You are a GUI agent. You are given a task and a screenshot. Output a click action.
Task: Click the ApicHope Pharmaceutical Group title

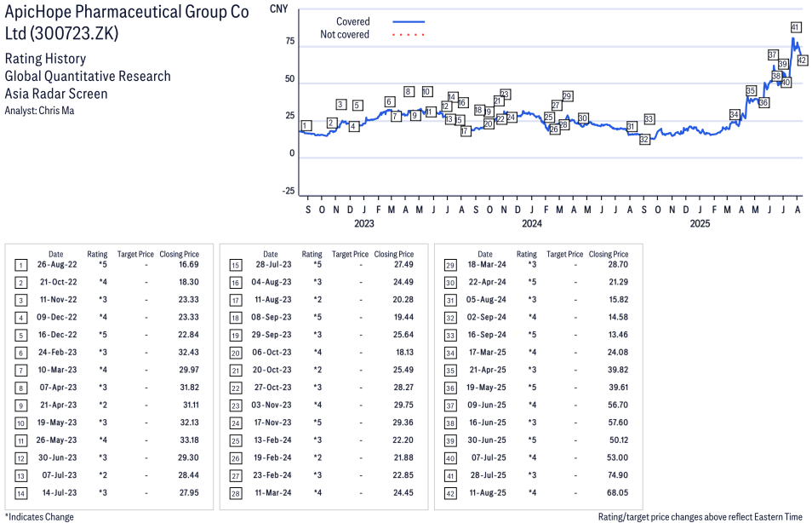point(127,22)
